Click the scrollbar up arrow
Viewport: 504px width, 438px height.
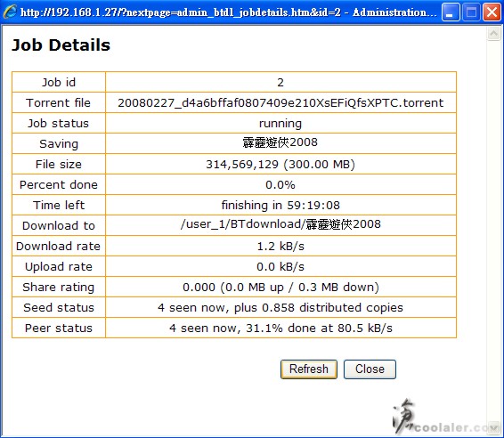[x=493, y=34]
